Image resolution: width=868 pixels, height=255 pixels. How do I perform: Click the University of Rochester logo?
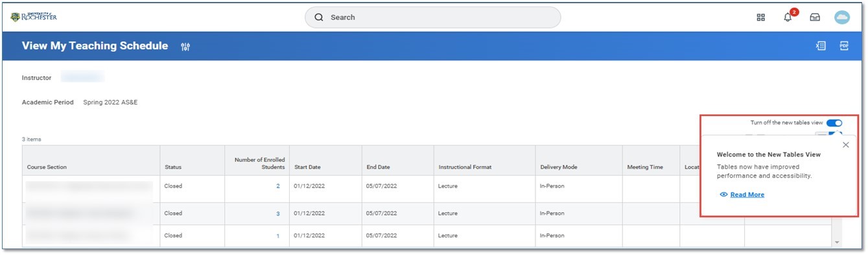click(33, 17)
